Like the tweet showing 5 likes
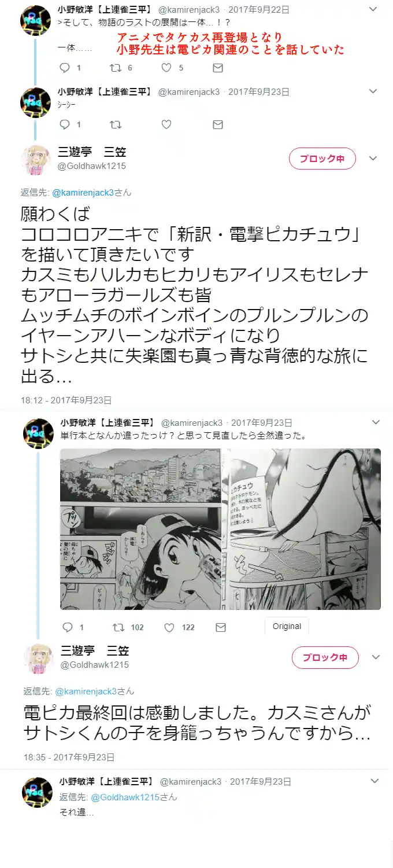Screen dimensions: 393x868 166,68
